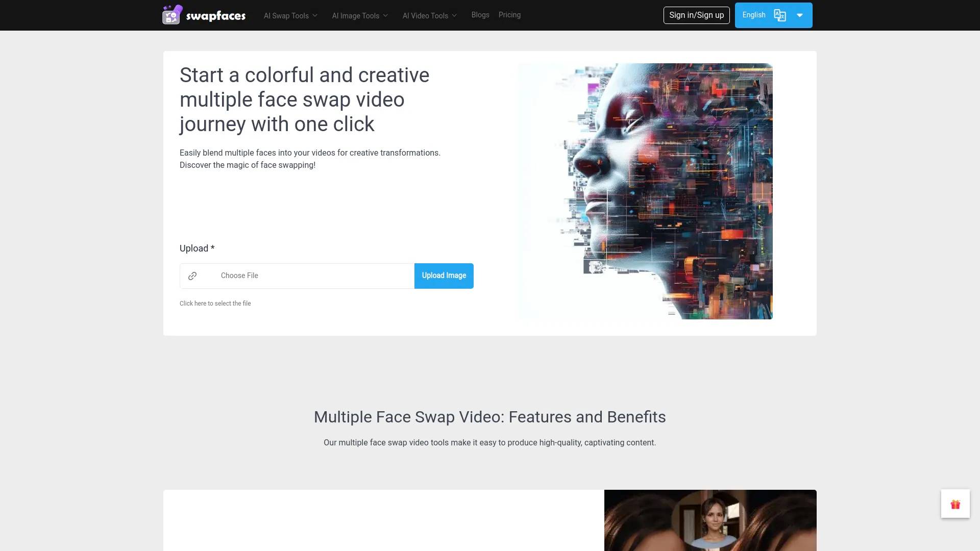Click the swapfaces logo icon

[x=173, y=15]
